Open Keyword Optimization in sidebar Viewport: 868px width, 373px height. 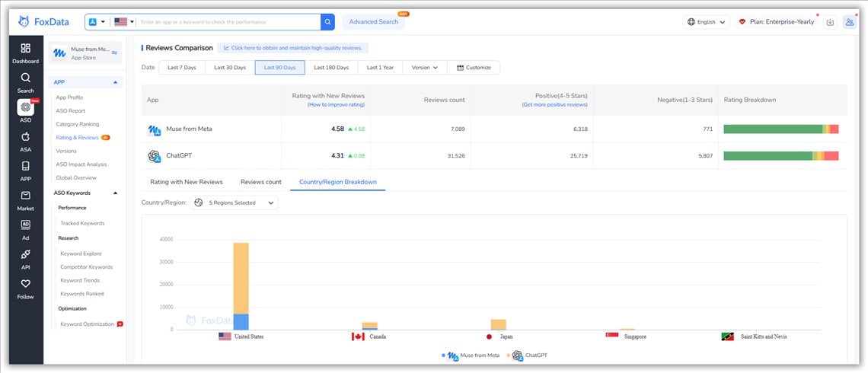pos(88,324)
